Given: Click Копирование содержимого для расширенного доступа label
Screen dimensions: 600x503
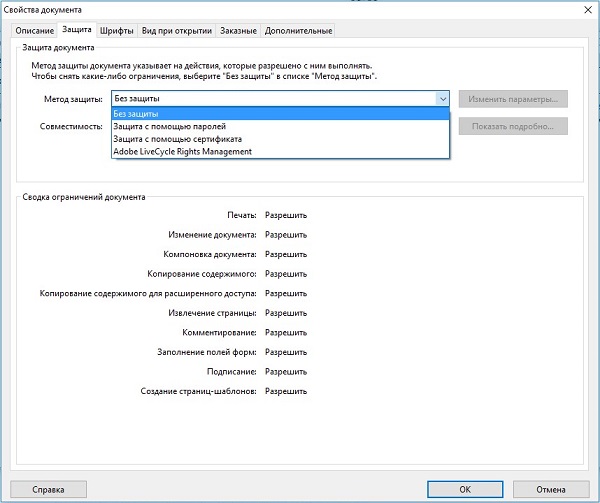Looking at the screenshot, I should [148, 293].
